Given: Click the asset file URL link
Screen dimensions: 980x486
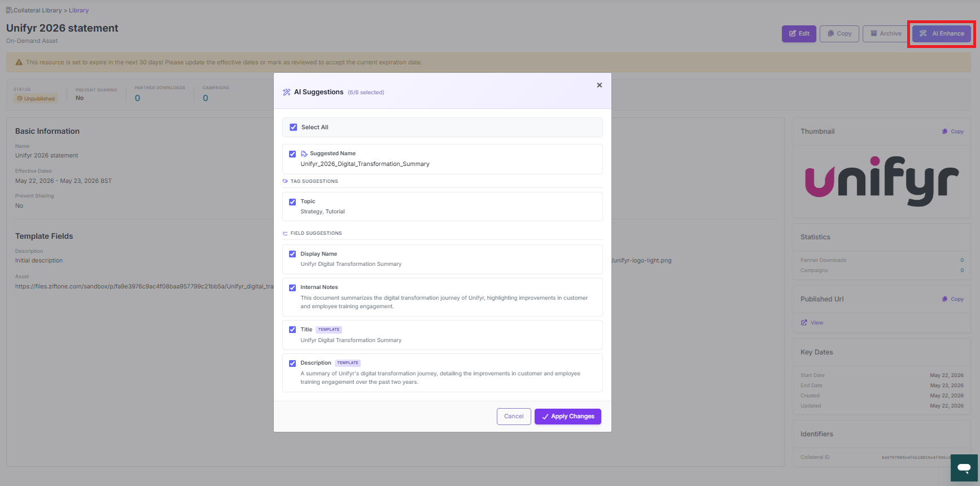Looking at the screenshot, I should 144,287.
